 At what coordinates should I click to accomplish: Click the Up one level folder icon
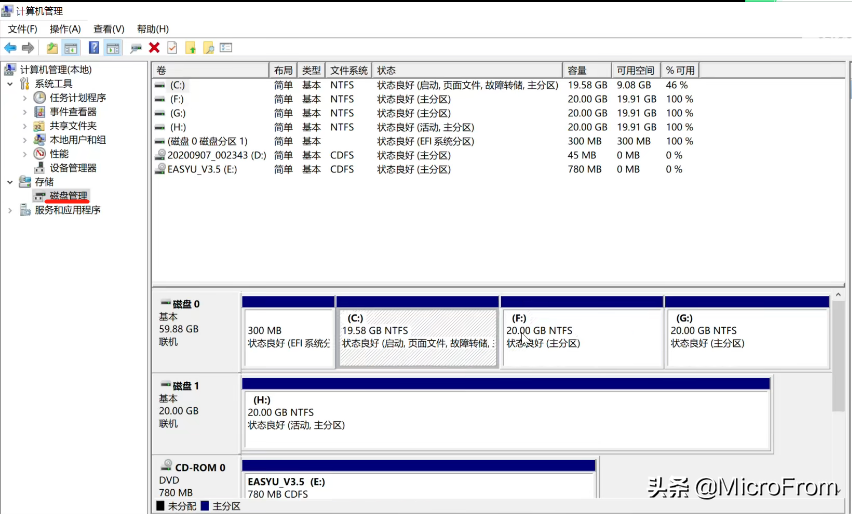click(x=52, y=47)
